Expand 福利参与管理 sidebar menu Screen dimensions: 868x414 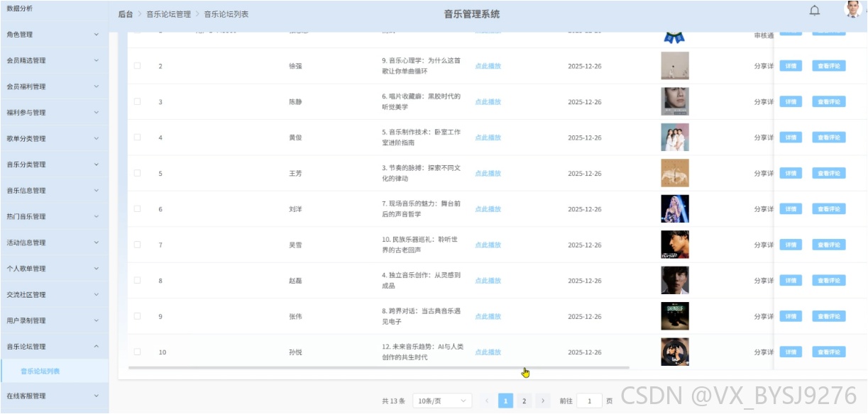(54, 112)
